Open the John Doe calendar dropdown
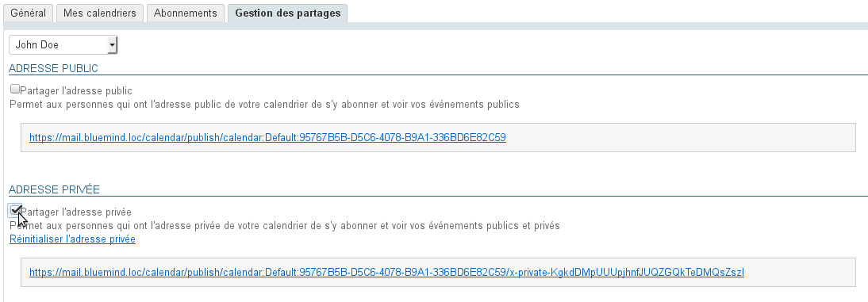This screenshot has width=868, height=302. coord(63,45)
